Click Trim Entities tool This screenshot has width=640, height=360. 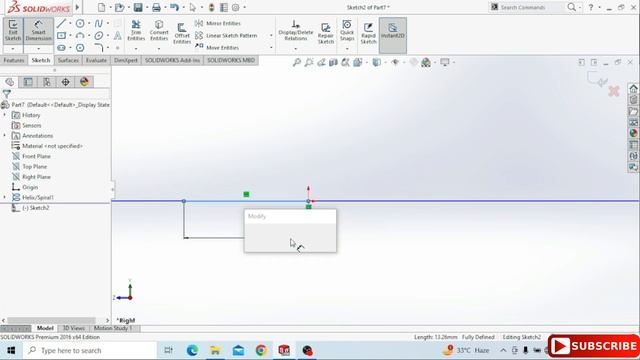136,31
